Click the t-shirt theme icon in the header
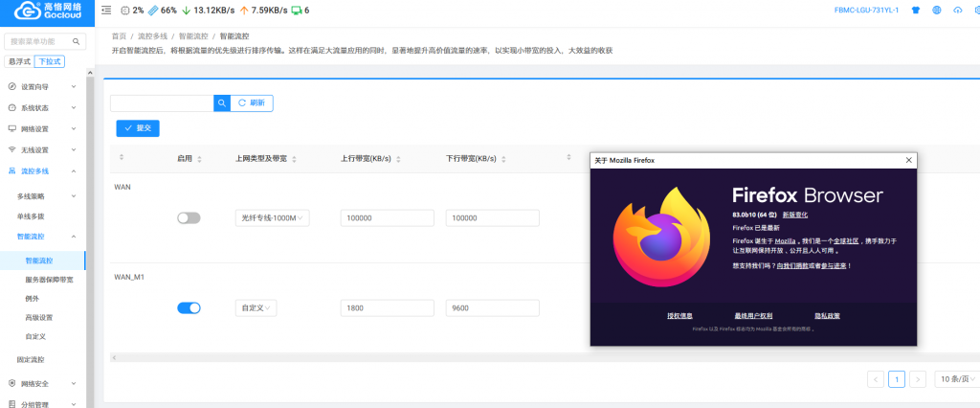Screen dimensions: 980x408 (915, 10)
